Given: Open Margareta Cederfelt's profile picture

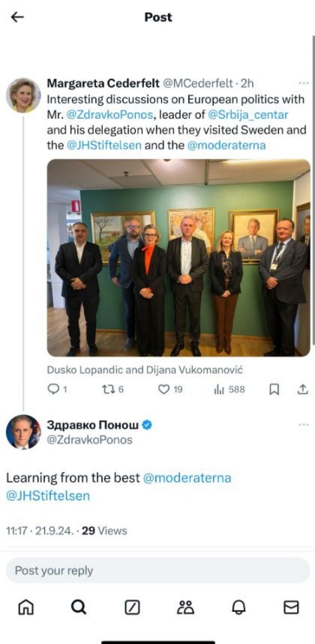Looking at the screenshot, I should [x=23, y=95].
